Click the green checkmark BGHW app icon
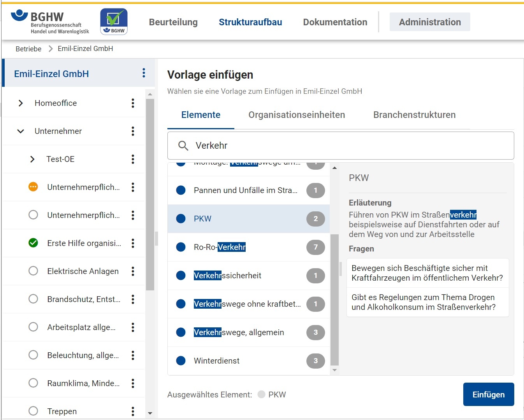Viewport: 524px width, 420px height. [114, 22]
